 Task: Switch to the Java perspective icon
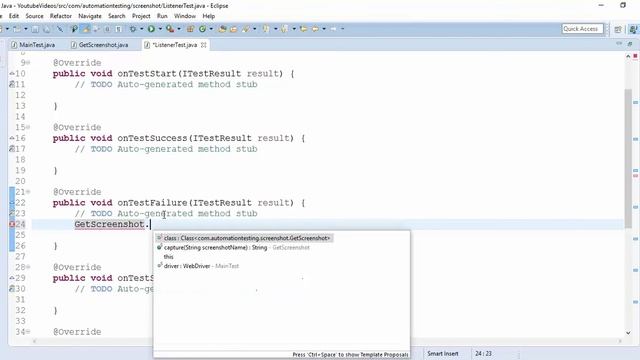(x=633, y=29)
